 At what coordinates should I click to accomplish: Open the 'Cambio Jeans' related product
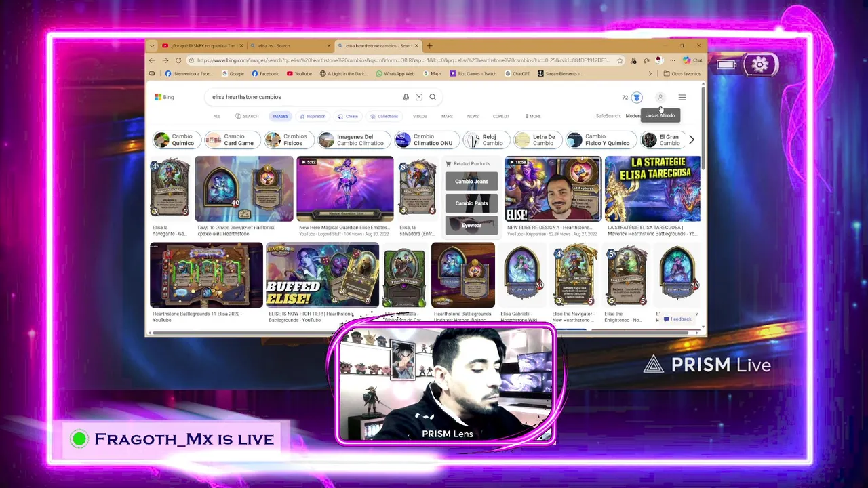coord(471,181)
